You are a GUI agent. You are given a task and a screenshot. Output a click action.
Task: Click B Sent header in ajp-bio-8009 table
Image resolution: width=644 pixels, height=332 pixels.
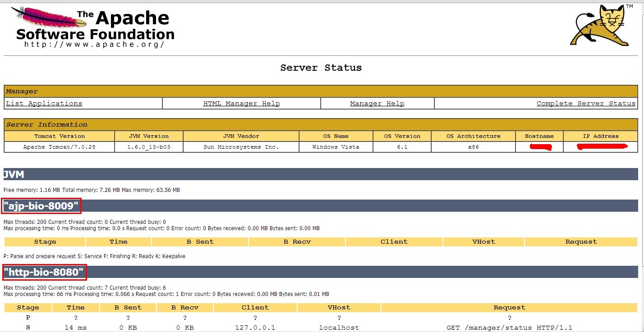[200, 241]
